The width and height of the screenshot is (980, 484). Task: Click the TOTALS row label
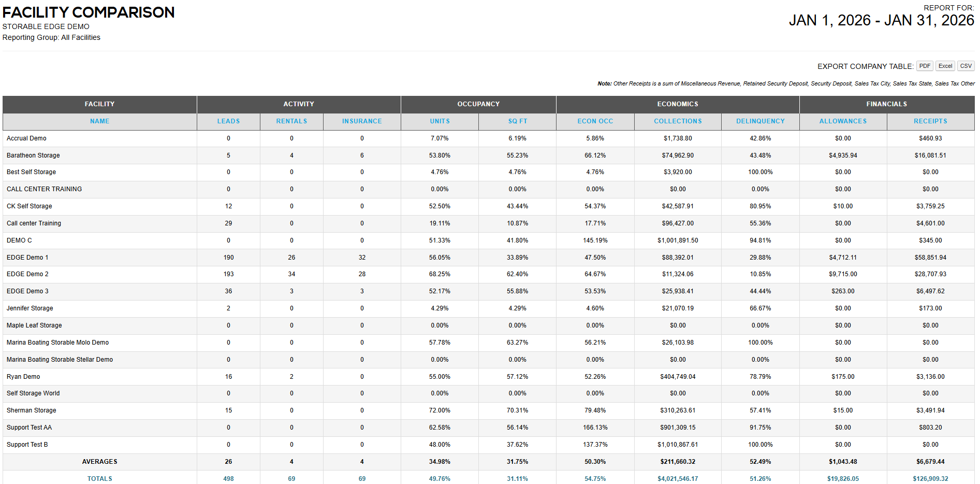[99, 478]
